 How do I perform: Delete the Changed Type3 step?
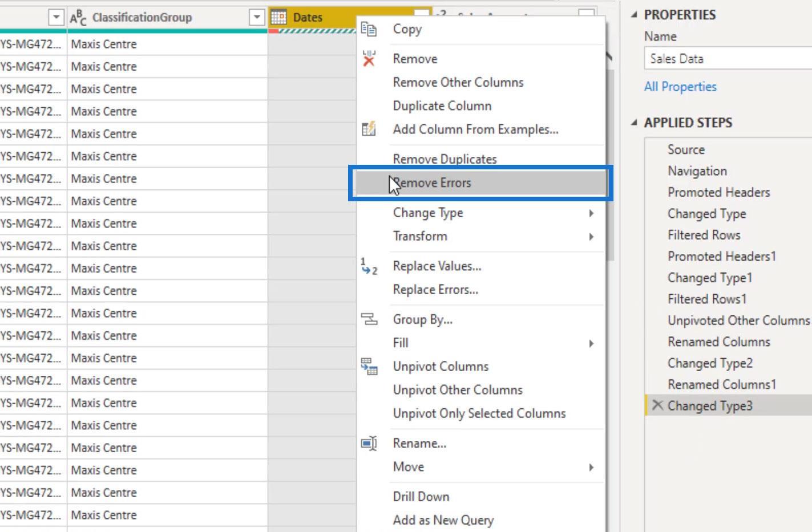click(657, 405)
